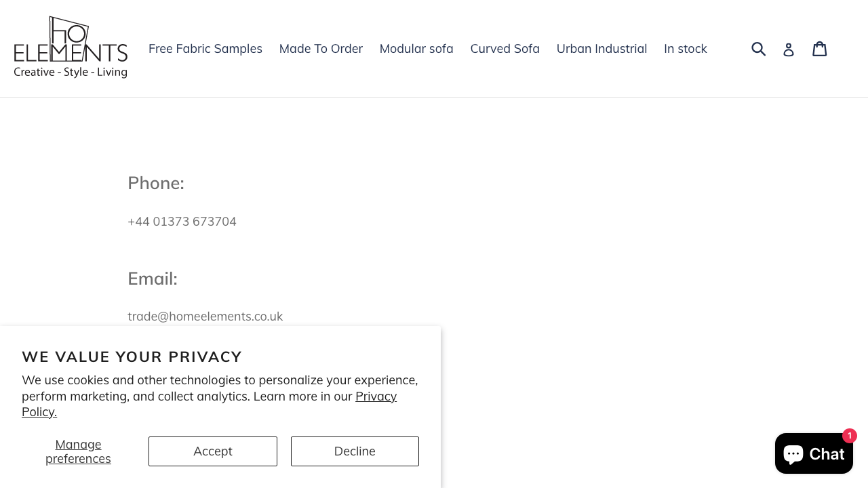868x488 pixels.
Task: Click the phone number +44 01373 673704
Action: click(x=182, y=222)
